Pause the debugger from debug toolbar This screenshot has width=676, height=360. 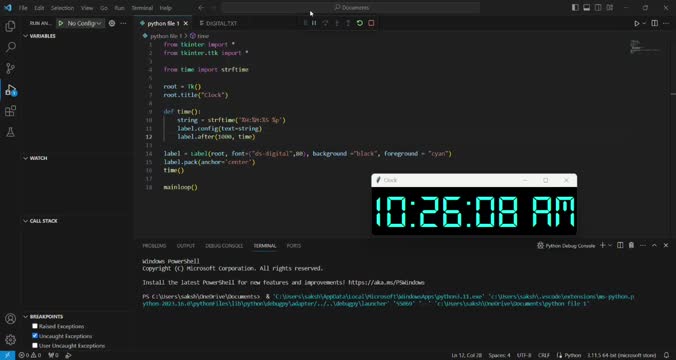314,23
